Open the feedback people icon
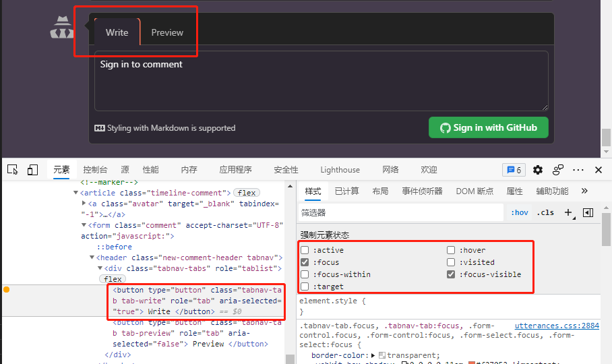The width and height of the screenshot is (612, 364). tap(558, 170)
